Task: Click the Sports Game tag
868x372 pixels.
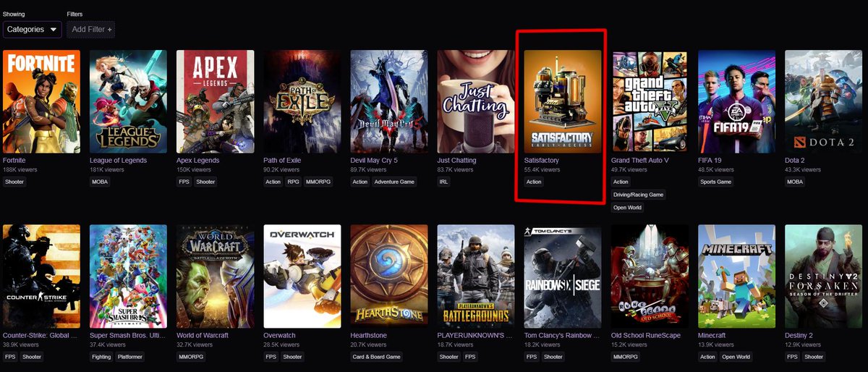Action: pos(715,182)
